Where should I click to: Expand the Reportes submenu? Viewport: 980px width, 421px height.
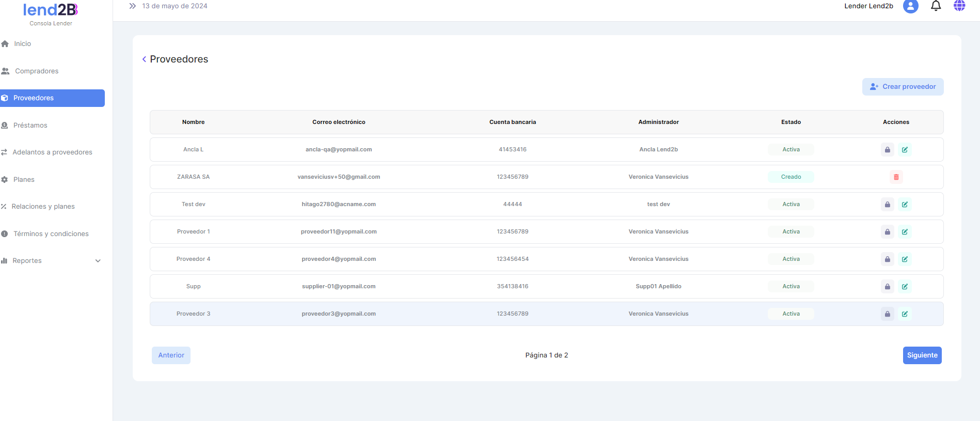pos(98,261)
